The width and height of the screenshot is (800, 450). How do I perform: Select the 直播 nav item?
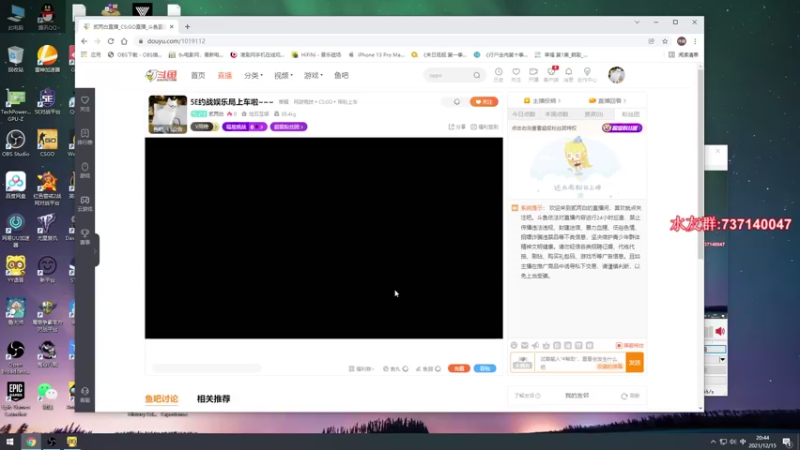pyautogui.click(x=225, y=76)
